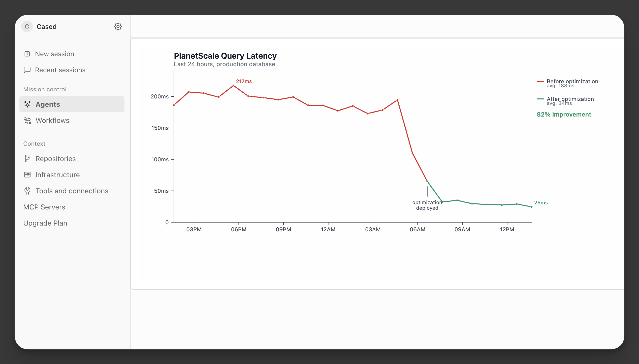Click the 03PM x-axis label
639x364 pixels.
pyautogui.click(x=194, y=230)
